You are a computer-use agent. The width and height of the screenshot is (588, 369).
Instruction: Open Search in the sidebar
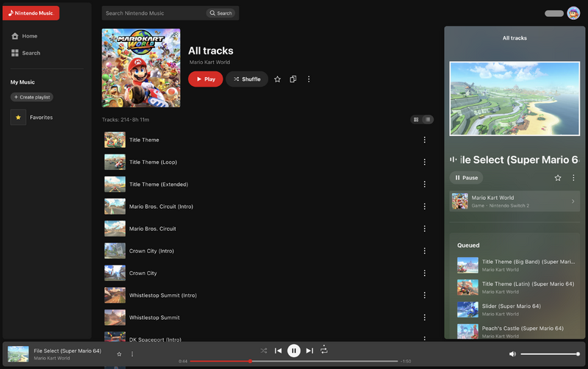coord(26,53)
